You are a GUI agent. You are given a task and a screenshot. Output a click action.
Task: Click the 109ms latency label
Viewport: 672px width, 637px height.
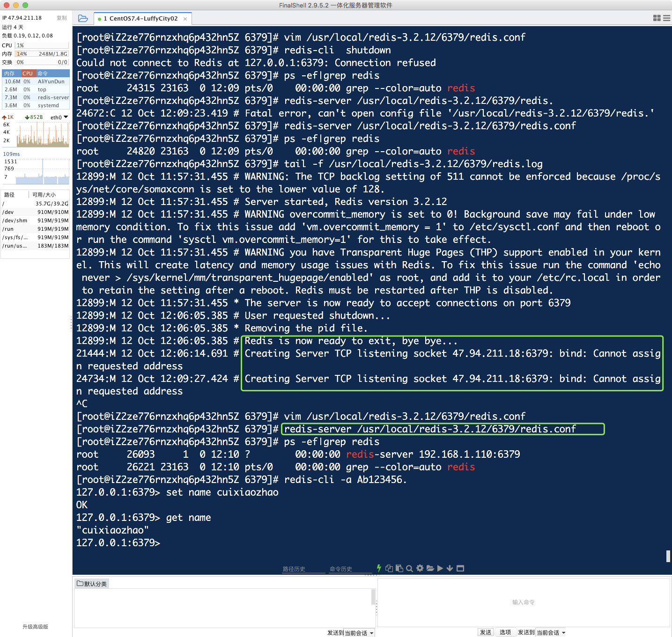(12, 154)
